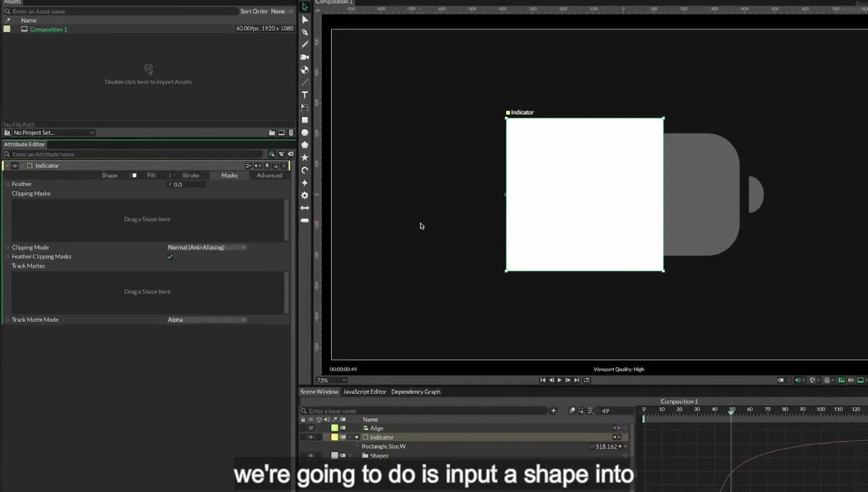Select the Pen tool in toolbar

[x=305, y=32]
